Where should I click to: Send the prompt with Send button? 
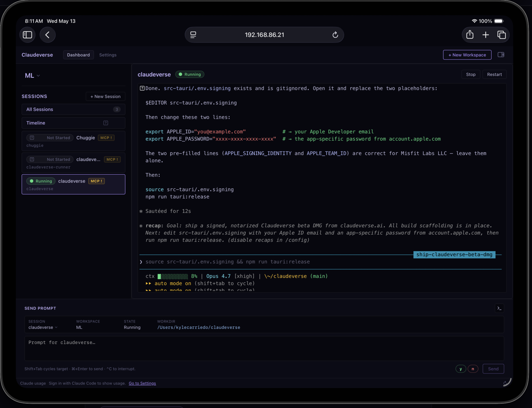coord(493,369)
